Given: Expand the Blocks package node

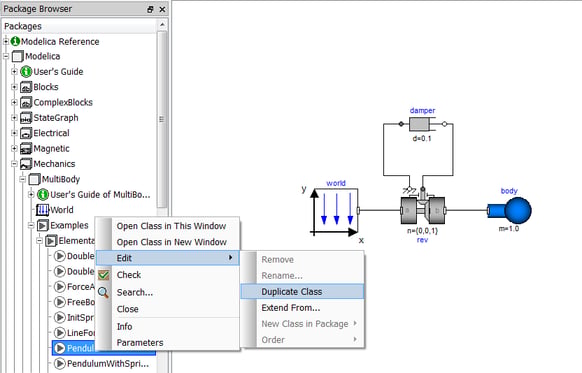Looking at the screenshot, I should click(x=14, y=87).
